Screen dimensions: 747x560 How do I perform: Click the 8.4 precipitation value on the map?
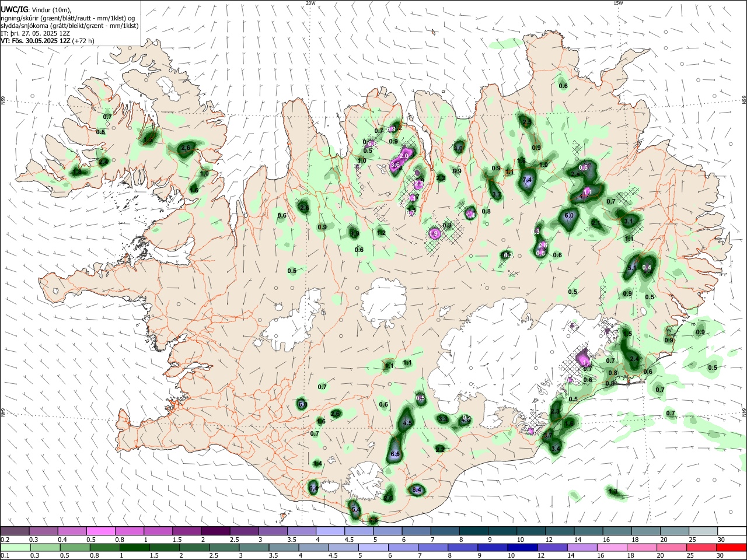click(417, 490)
